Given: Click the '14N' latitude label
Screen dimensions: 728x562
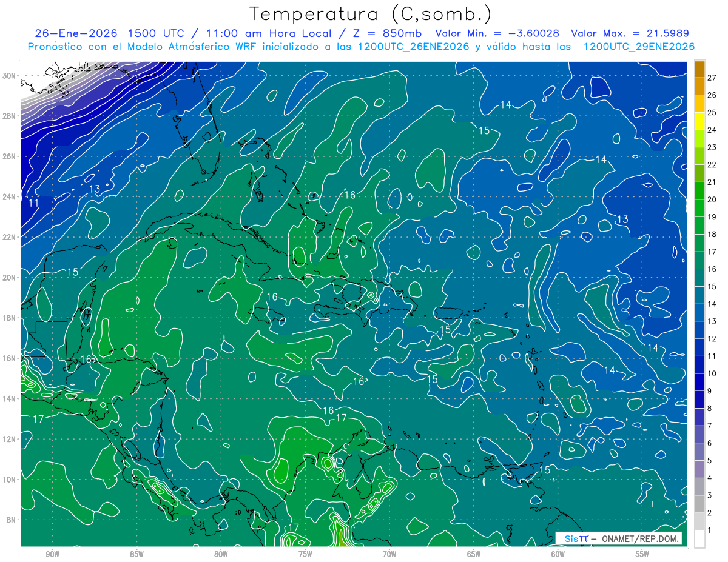Looking at the screenshot, I should (x=10, y=399).
